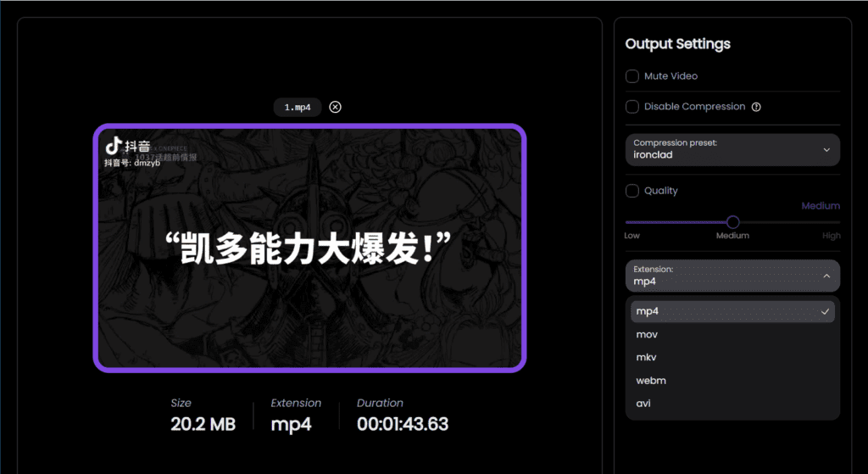Image resolution: width=868 pixels, height=474 pixels.
Task: Choose avi from the extension list
Action: [x=732, y=404]
